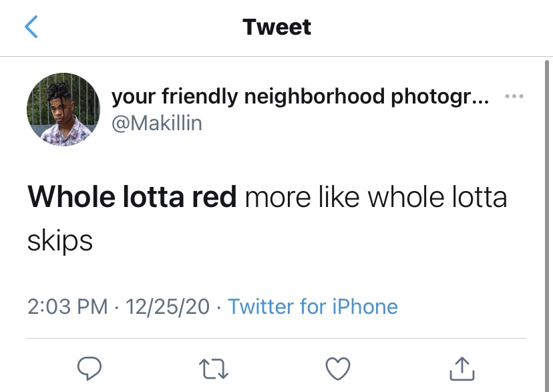Screen dimensions: 553x392
Task: Tap the bold 'Whole lotta red' text
Action: click(x=132, y=197)
